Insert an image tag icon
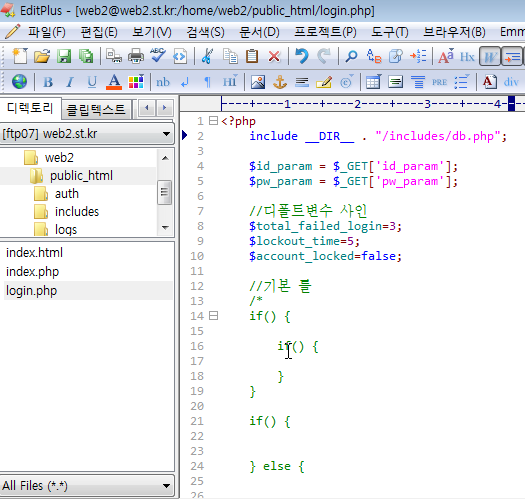525x499 pixels. pos(258,82)
